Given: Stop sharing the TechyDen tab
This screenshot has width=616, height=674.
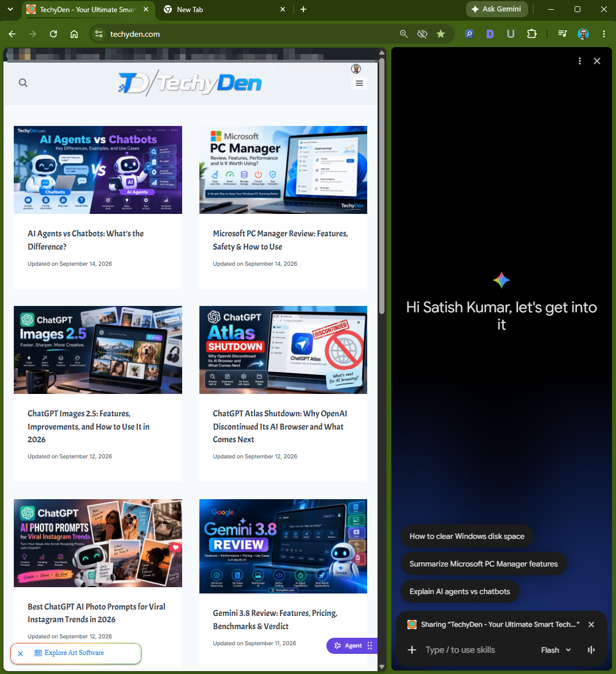Looking at the screenshot, I should pos(591,625).
